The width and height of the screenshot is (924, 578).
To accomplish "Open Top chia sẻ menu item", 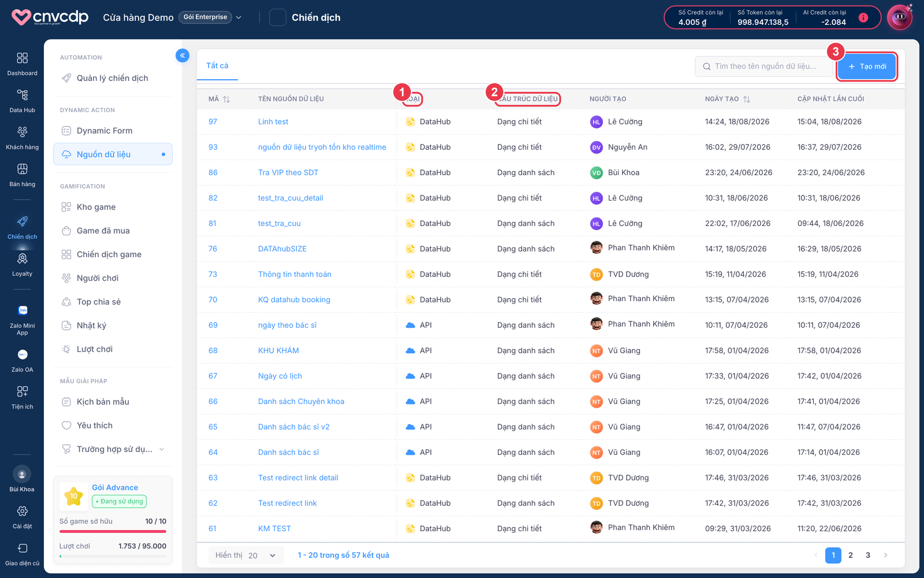I will click(113, 302).
